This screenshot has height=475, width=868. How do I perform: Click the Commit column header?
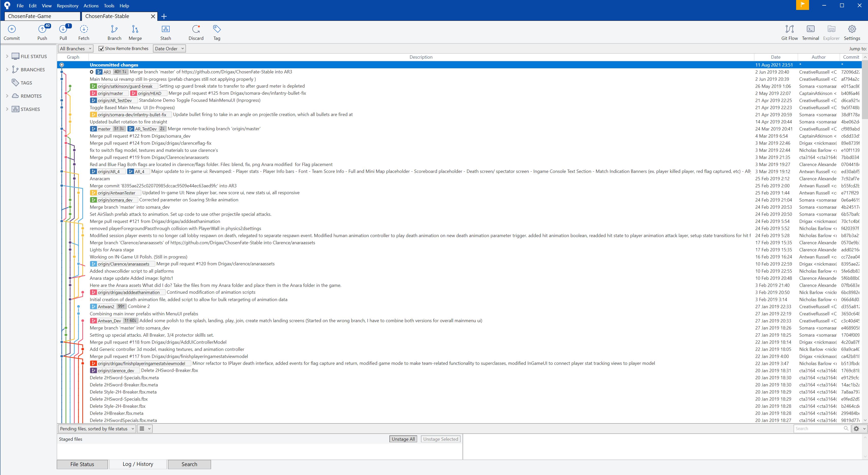tap(851, 57)
